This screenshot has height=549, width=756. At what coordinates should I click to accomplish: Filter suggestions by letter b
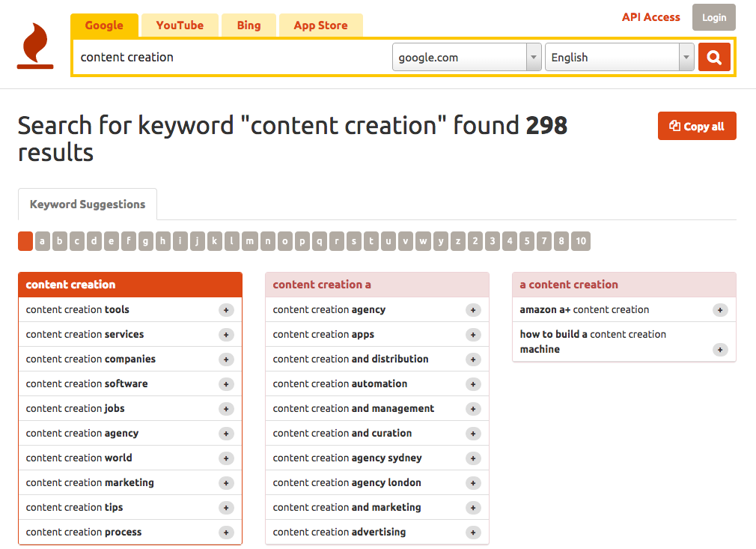tap(60, 241)
